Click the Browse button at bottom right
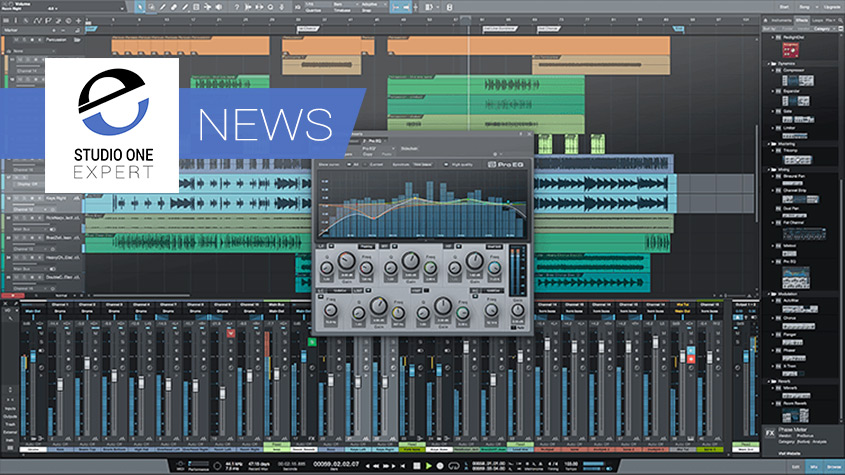Viewport: 845px width, 475px height. coord(834,467)
